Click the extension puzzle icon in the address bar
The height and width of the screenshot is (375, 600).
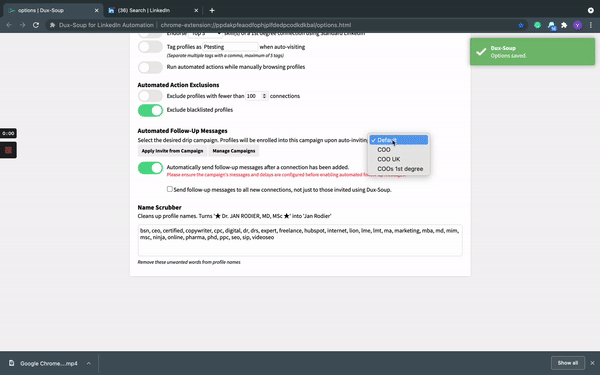[x=52, y=25]
